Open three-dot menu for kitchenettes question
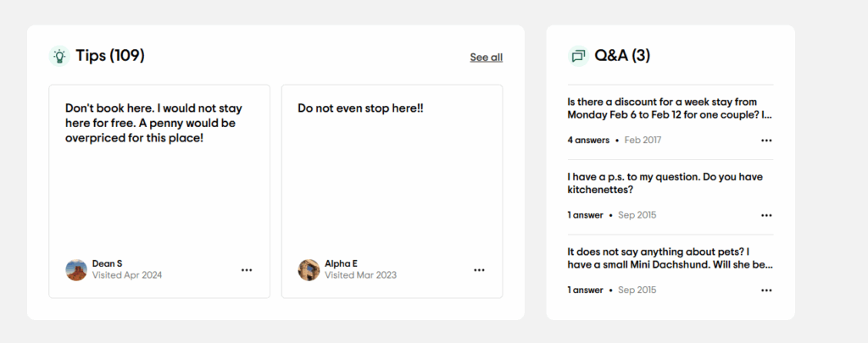Viewport: 868px width, 343px height. 766,215
